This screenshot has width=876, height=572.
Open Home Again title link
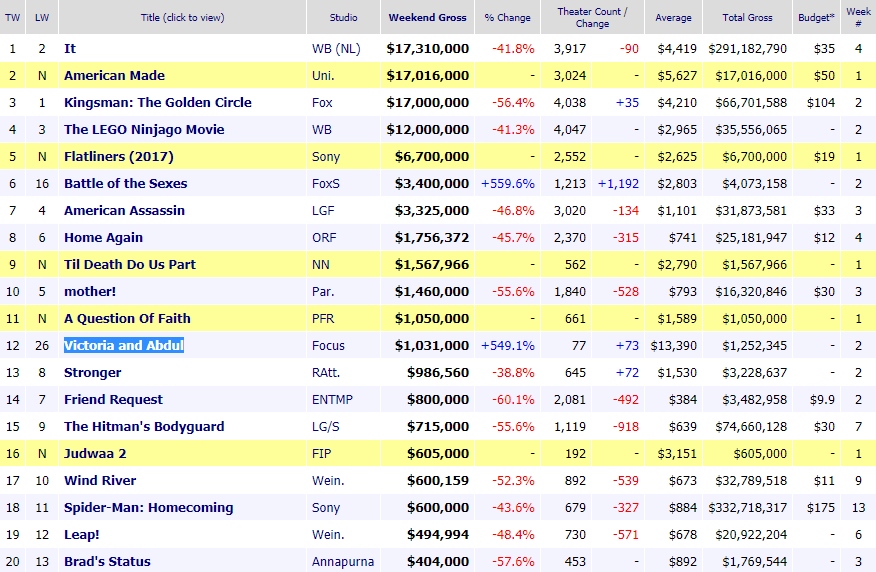coord(103,237)
